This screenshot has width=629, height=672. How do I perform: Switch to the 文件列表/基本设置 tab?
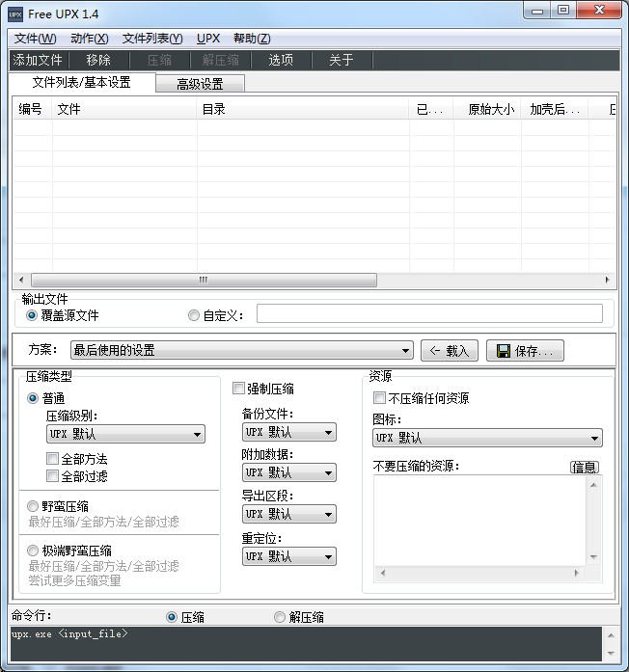[81, 82]
